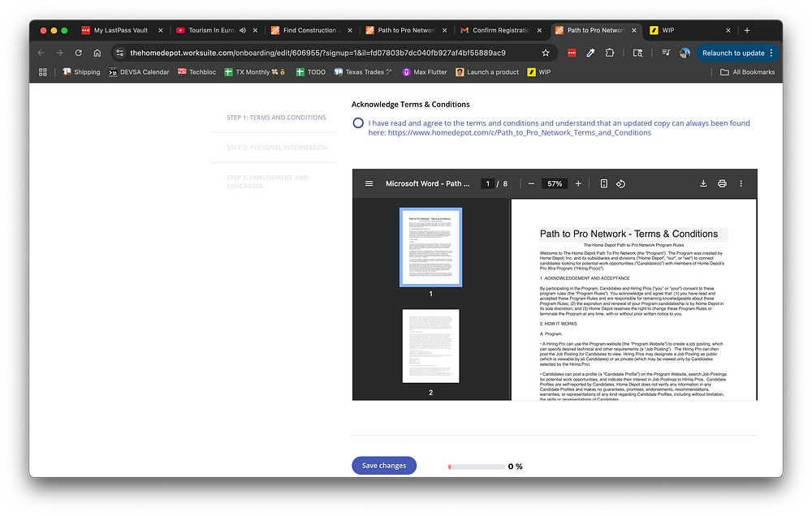Open the Launch a product bookmark
This screenshot has height=516, width=812.
click(487, 72)
